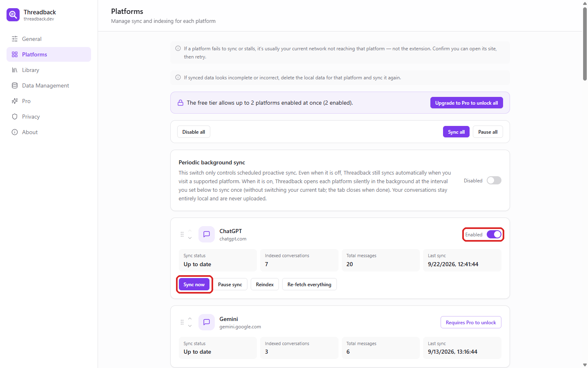Image resolution: width=588 pixels, height=368 pixels.
Task: Click the About info icon in sidebar
Action: coord(15,132)
